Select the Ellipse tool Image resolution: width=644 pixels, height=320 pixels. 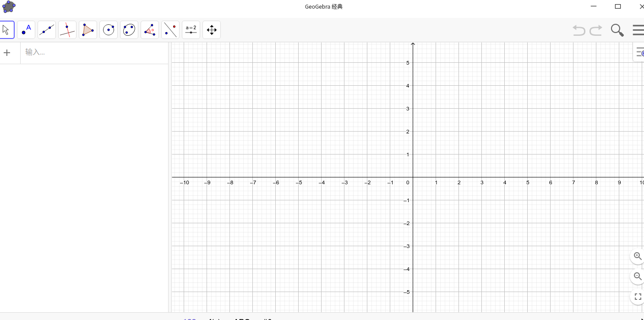(129, 30)
